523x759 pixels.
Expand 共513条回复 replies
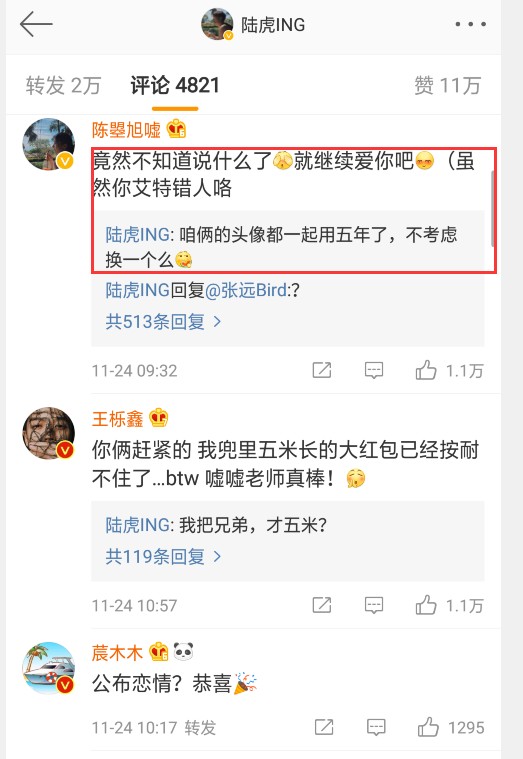click(163, 321)
